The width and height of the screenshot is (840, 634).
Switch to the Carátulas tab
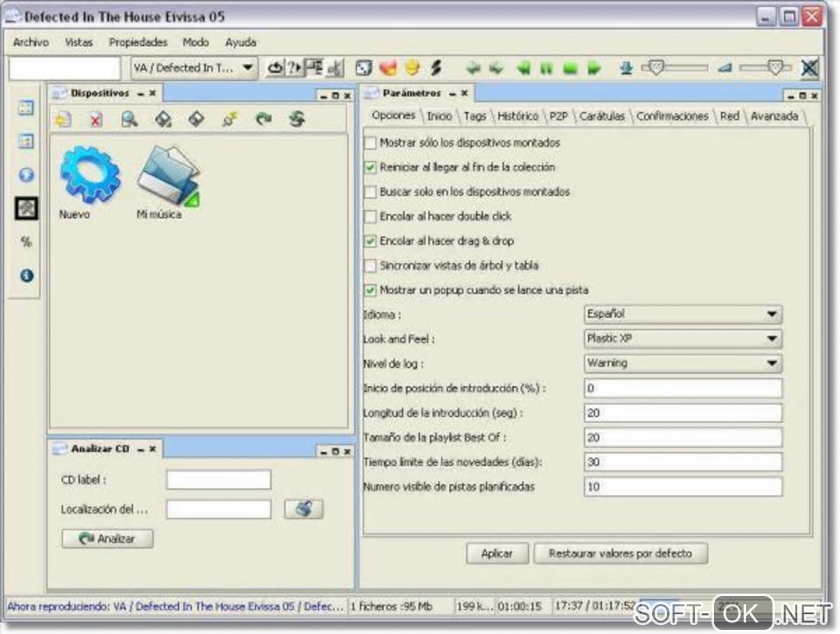(x=602, y=116)
